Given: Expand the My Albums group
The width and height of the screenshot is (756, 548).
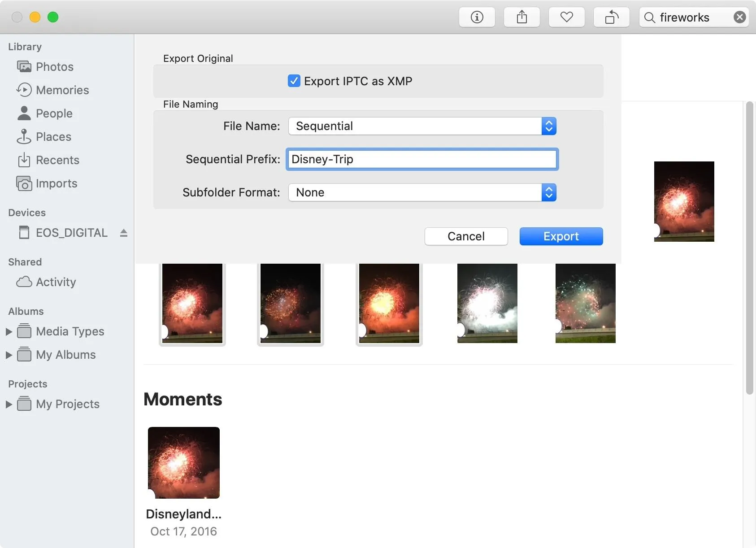Looking at the screenshot, I should click(x=9, y=355).
